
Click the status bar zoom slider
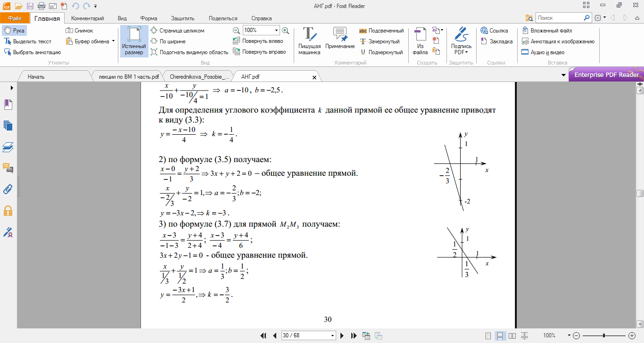coord(604,335)
